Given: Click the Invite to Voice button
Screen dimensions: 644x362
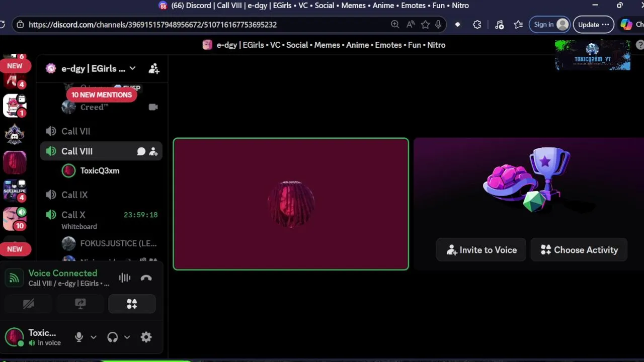Looking at the screenshot, I should click(x=481, y=250).
